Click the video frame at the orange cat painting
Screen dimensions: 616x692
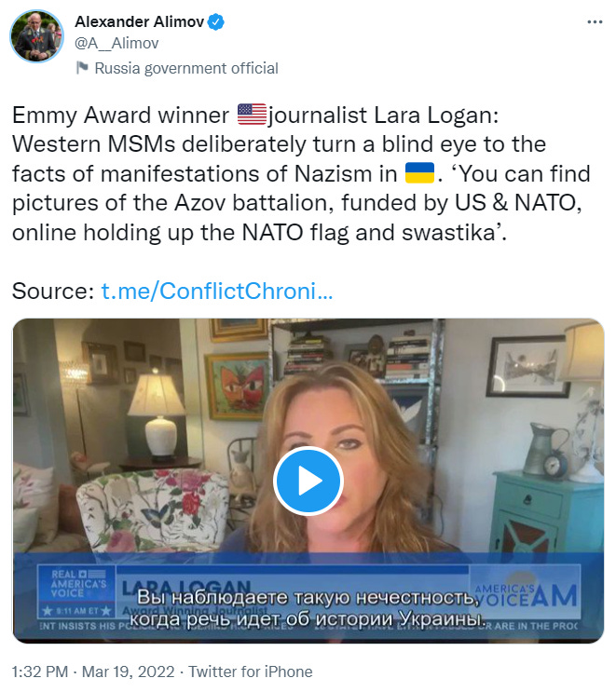click(238, 386)
